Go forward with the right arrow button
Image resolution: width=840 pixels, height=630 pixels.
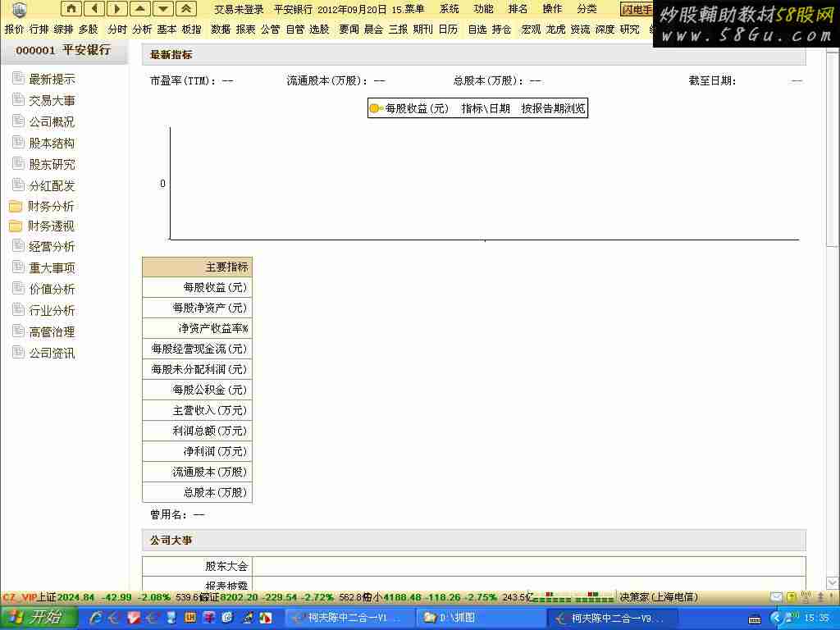tap(116, 8)
